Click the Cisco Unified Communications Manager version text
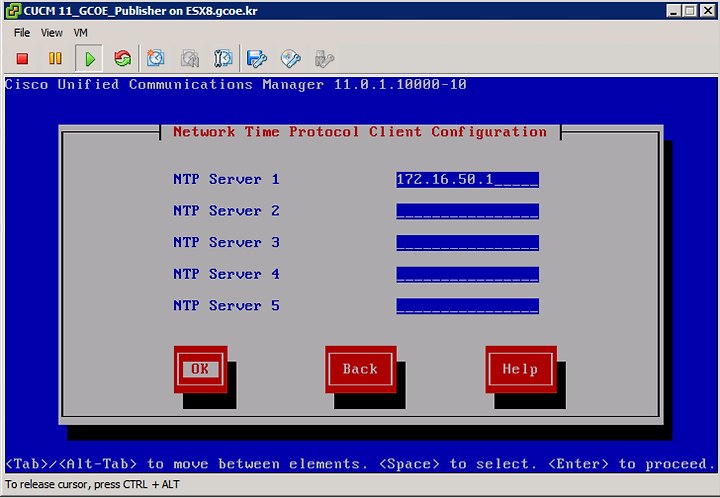This screenshot has width=720, height=498. 236,84
